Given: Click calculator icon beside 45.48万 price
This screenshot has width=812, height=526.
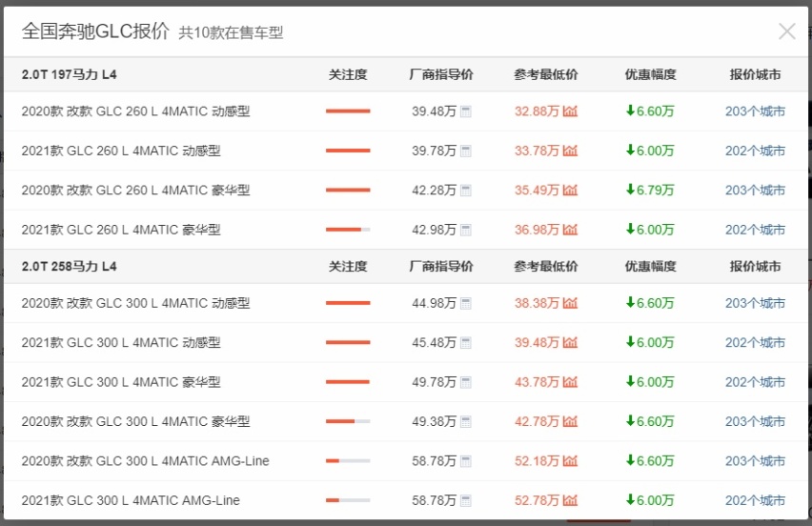Looking at the screenshot, I should click(x=466, y=343).
